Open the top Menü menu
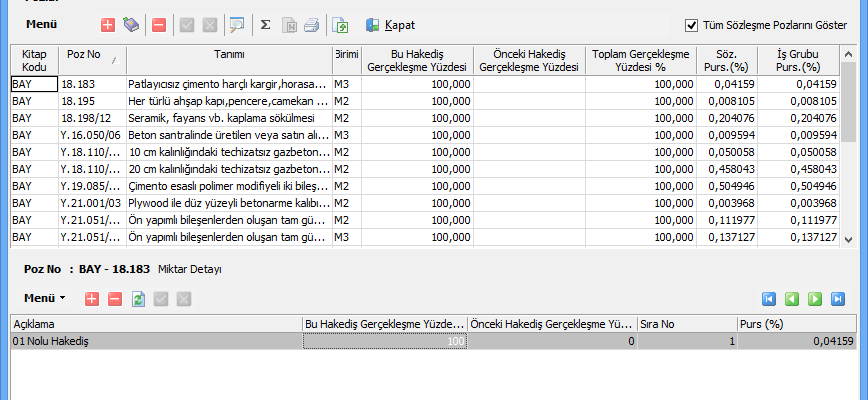Viewport: 868px width, 400px height. 41,24
